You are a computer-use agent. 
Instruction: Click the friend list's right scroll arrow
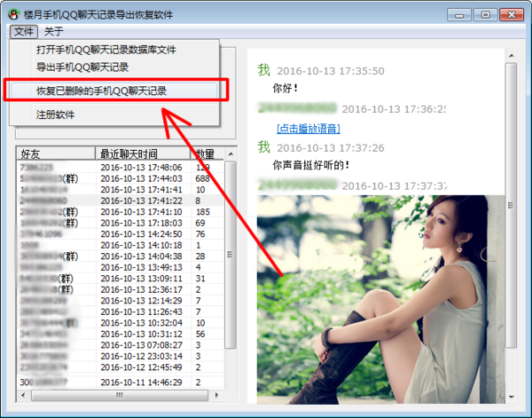(x=217, y=394)
